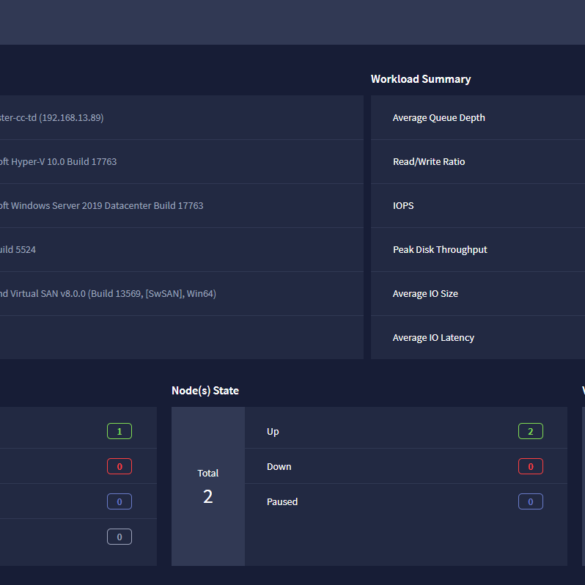This screenshot has height=585, width=585.
Task: Click the Workload Summary heading
Action: (x=420, y=79)
